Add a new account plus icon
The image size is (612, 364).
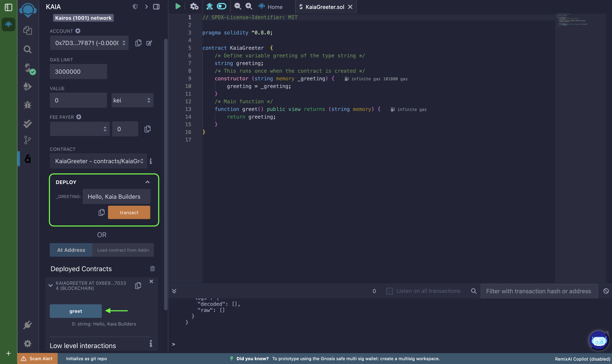point(78,31)
